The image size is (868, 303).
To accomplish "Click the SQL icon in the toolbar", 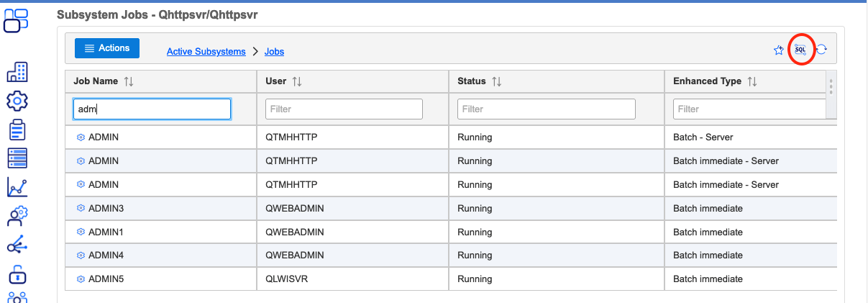I will [800, 50].
